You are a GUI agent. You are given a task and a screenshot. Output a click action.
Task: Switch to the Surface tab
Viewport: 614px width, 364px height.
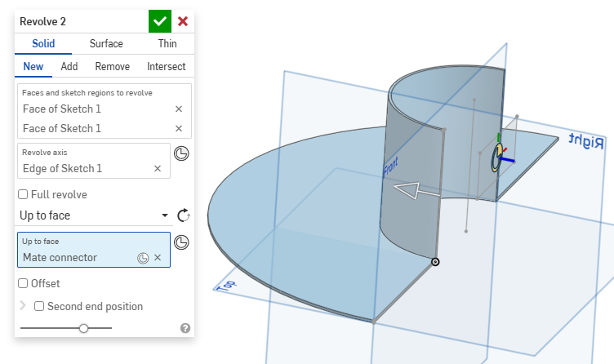click(106, 44)
